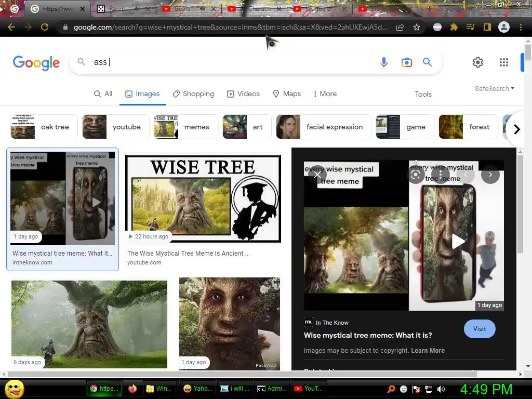Filter by the memes chip

pyautogui.click(x=186, y=127)
